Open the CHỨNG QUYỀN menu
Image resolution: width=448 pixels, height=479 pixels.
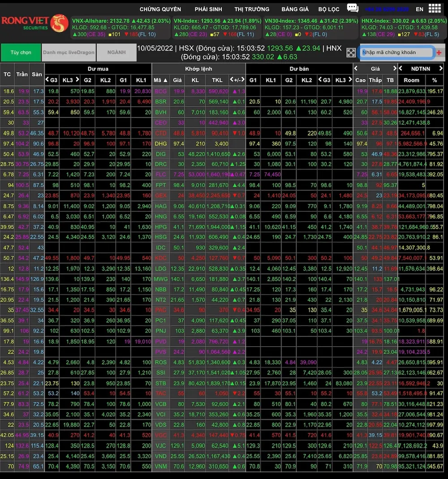160,9
